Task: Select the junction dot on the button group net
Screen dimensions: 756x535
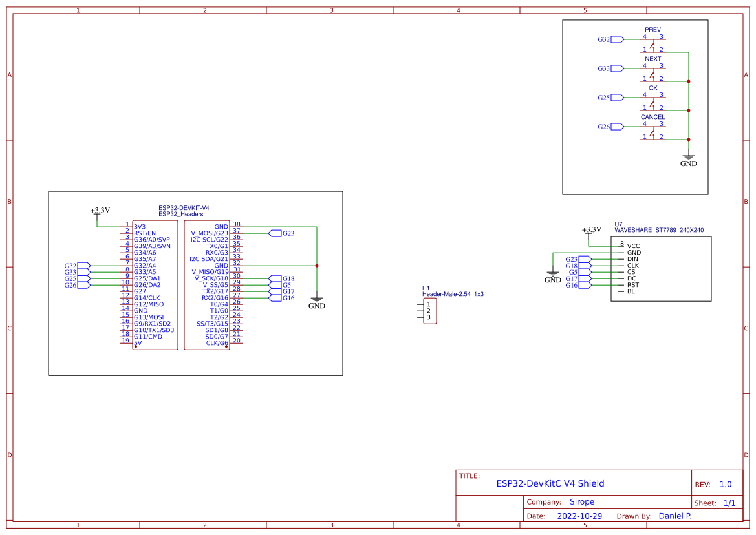Action: click(689, 81)
